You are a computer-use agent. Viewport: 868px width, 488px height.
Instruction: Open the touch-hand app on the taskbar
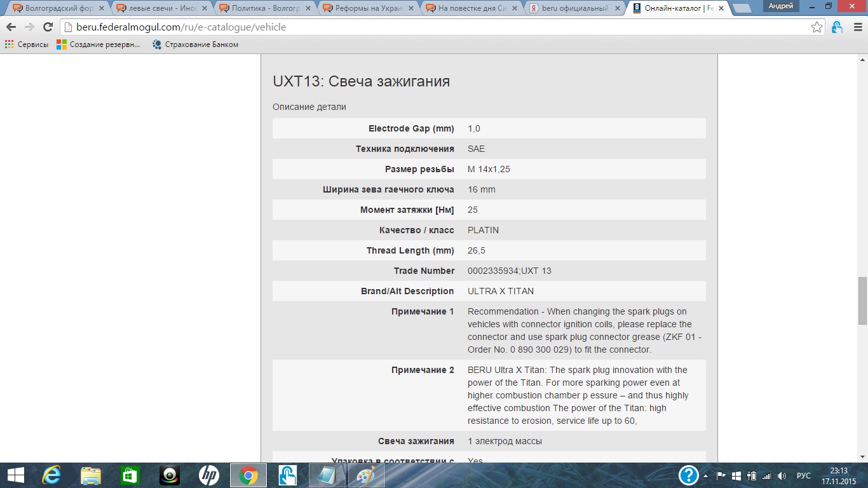pyautogui.click(x=287, y=475)
